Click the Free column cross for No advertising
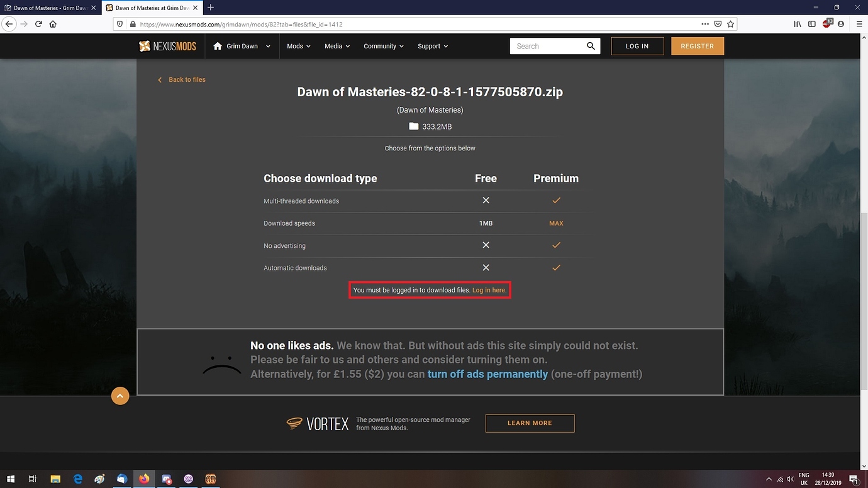868x488 pixels. (x=486, y=245)
